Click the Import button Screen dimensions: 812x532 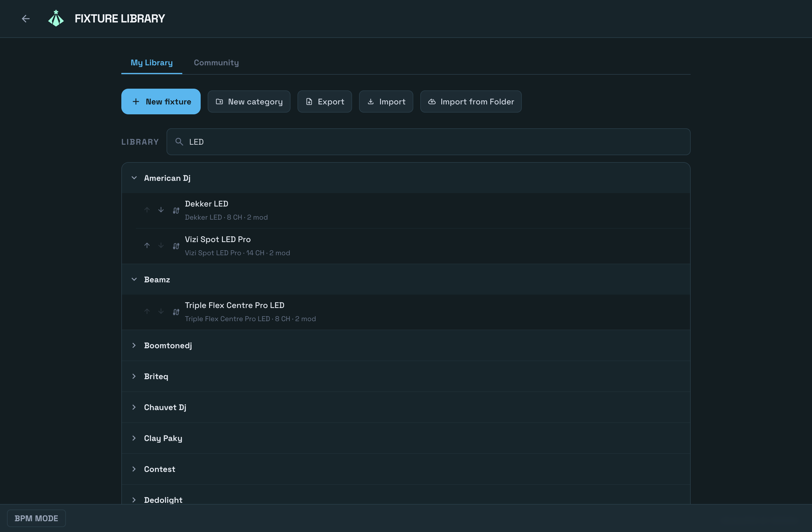(x=386, y=101)
